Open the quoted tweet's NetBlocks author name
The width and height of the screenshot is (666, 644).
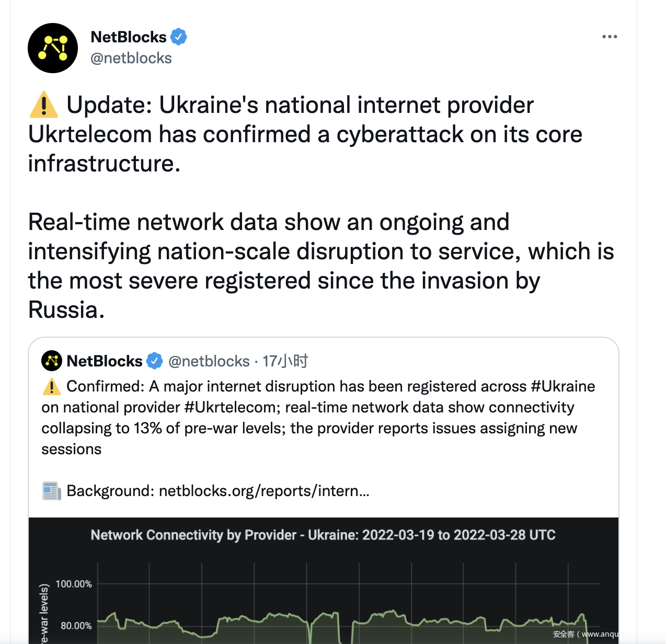(x=105, y=361)
